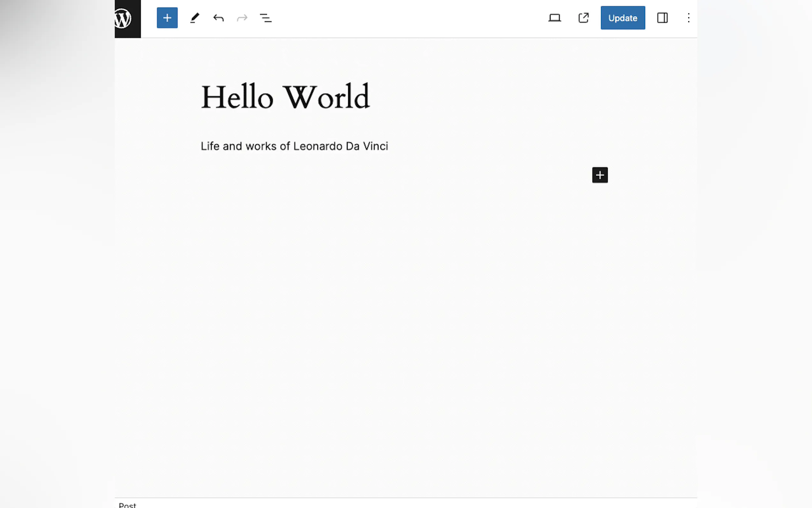Open the block inserter

(167, 18)
